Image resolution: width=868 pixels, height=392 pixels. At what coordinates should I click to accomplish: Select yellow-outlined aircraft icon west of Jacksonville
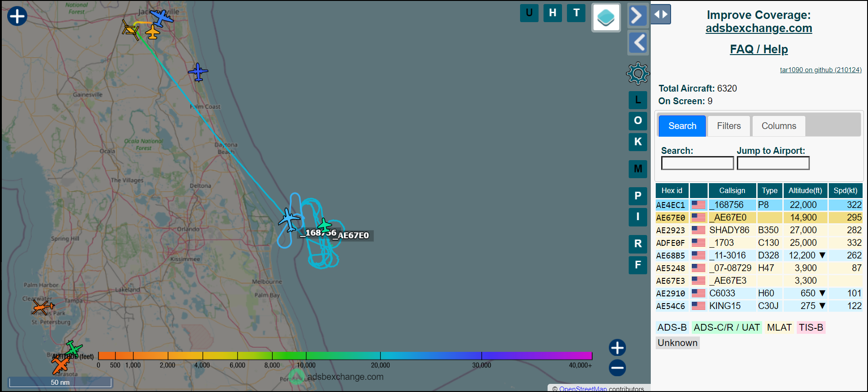coord(131,30)
